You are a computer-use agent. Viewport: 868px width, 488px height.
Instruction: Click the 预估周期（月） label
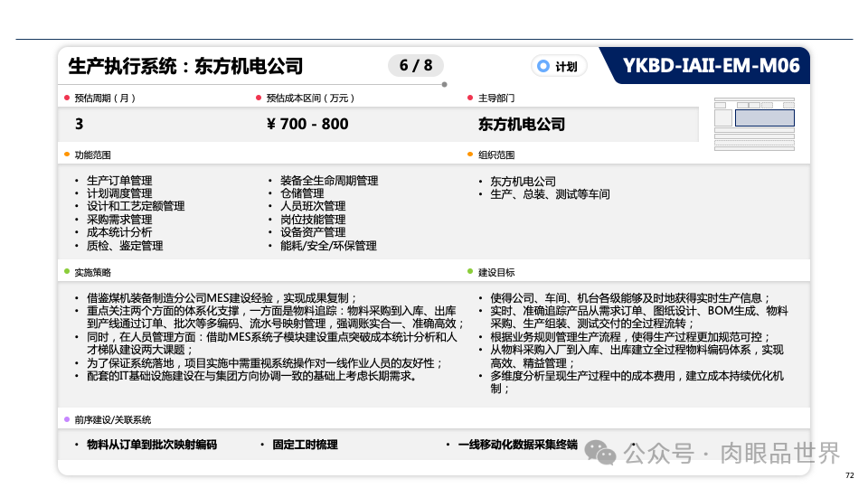pos(105,99)
